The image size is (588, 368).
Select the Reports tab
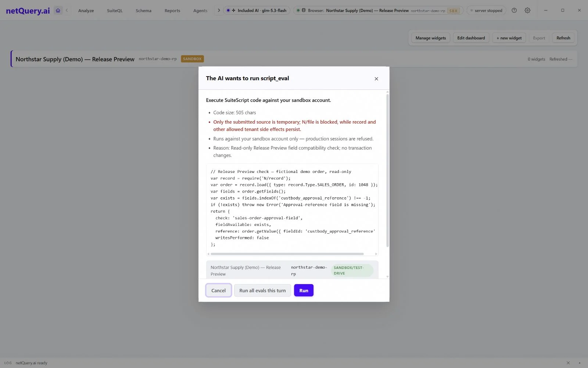coord(172,11)
